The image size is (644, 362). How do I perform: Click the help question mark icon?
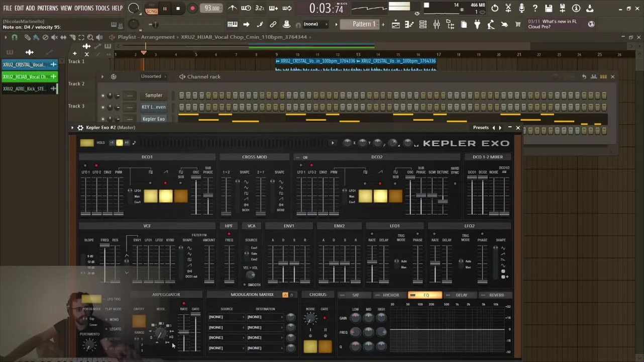[x=535, y=9]
